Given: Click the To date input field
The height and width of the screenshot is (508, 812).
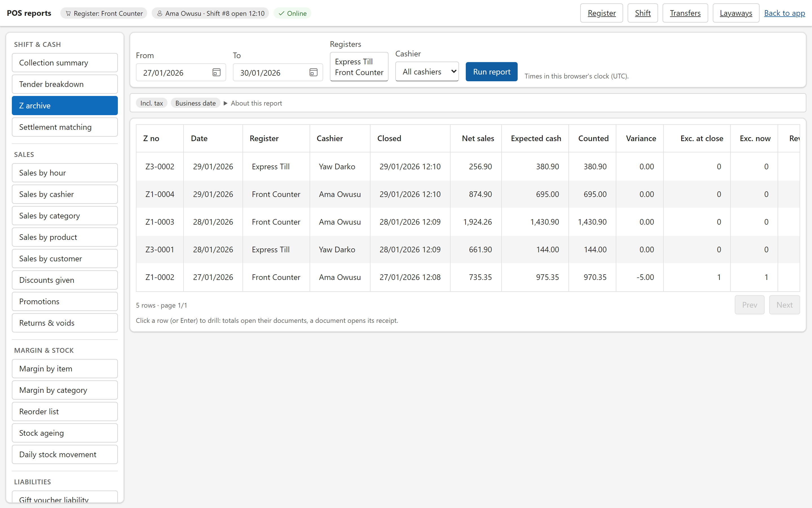Looking at the screenshot, I should point(278,72).
